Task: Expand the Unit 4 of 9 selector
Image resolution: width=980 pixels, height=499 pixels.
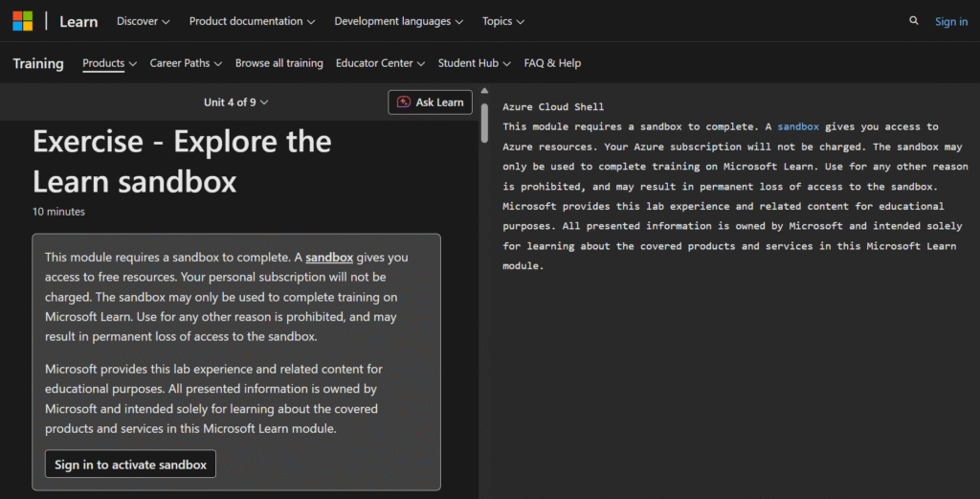Action: (235, 102)
